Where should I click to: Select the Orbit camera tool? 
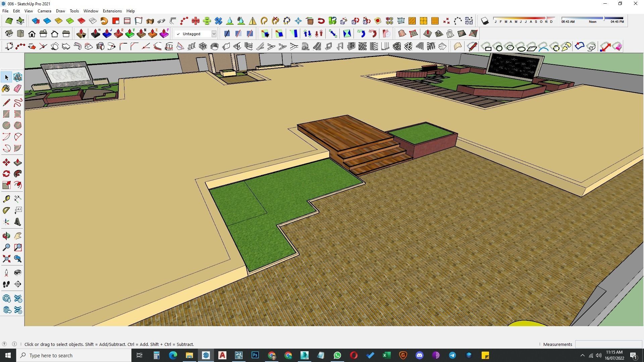pyautogui.click(x=6, y=236)
